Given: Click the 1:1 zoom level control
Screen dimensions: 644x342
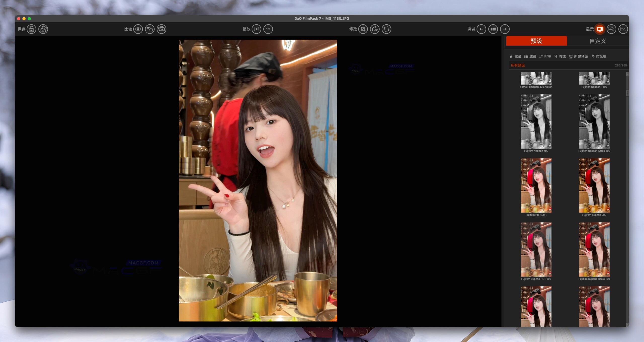Looking at the screenshot, I should pos(268,29).
